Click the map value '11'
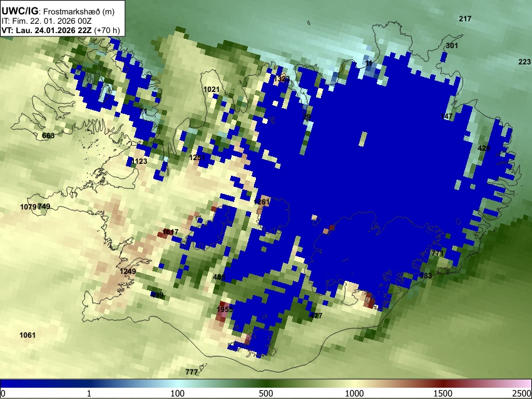Image resolution: width=532 pixels, height=399 pixels. click(x=369, y=63)
